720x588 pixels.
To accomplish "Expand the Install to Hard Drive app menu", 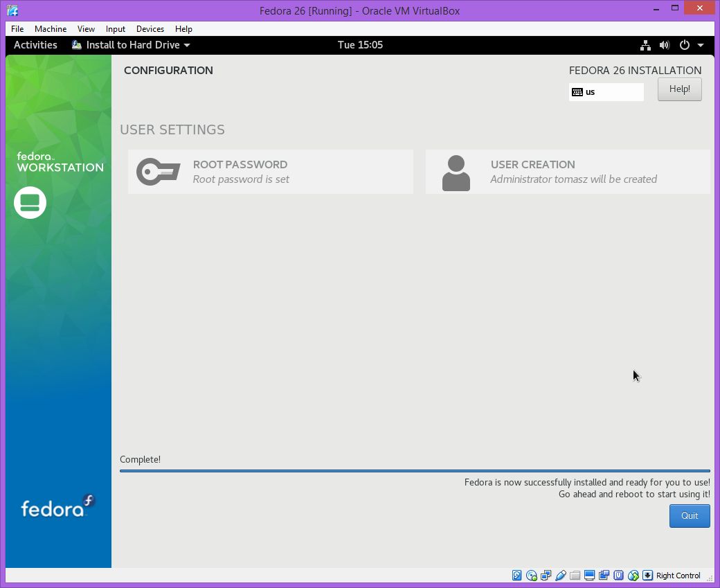I will tap(131, 45).
